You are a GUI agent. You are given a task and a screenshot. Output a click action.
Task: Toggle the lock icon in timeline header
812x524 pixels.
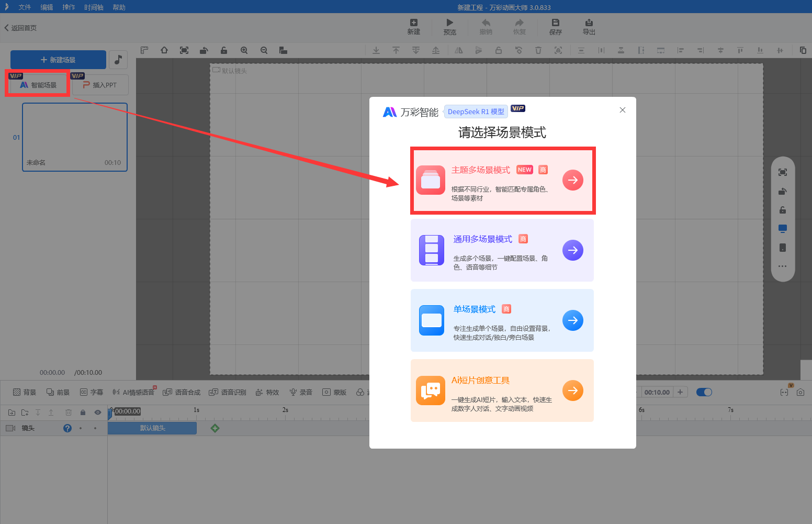(83, 412)
